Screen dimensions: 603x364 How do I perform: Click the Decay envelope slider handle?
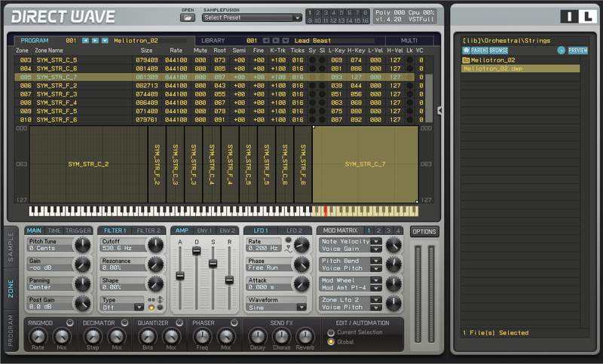197,251
